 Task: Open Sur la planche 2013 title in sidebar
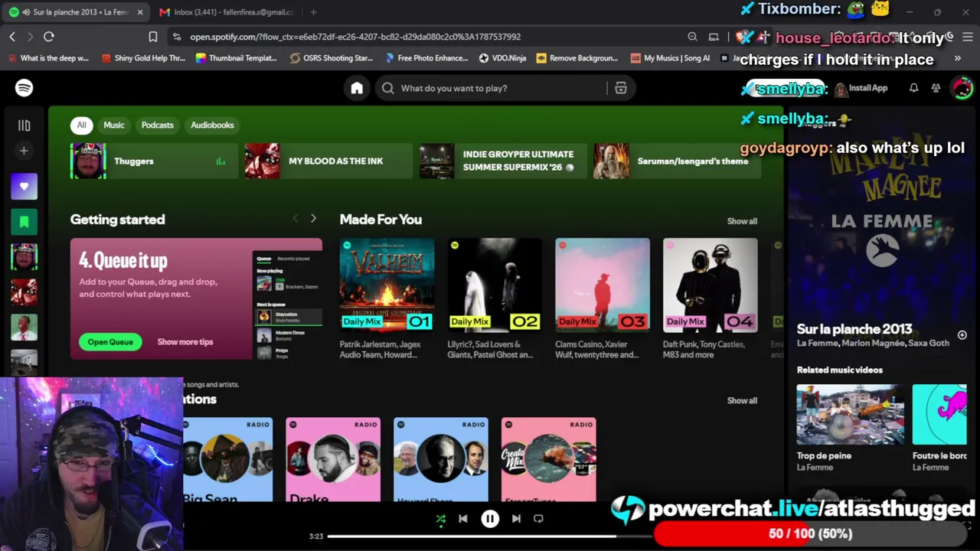click(854, 329)
